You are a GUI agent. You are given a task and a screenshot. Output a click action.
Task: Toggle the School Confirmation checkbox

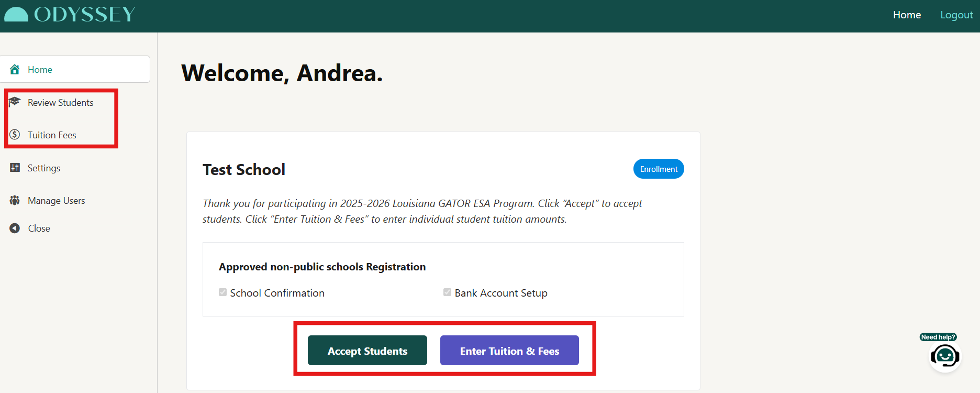(223, 292)
